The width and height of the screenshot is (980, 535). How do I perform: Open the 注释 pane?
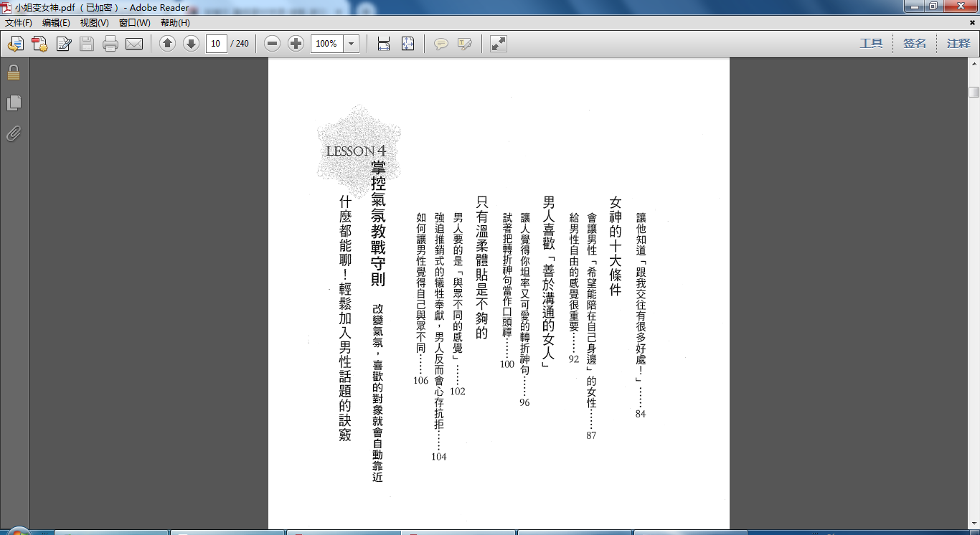tap(958, 44)
